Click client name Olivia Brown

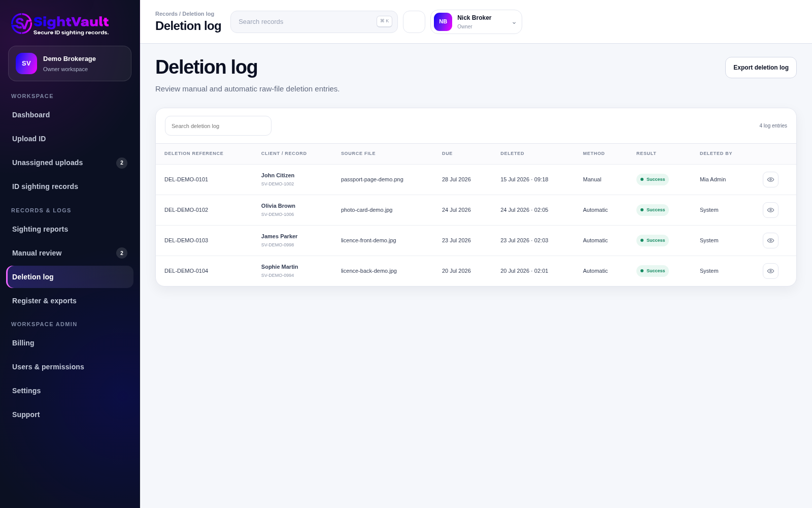(278, 206)
